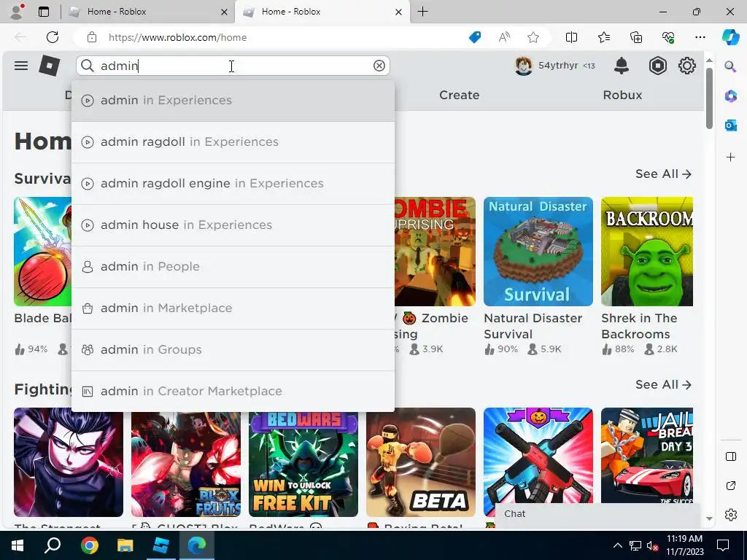Image resolution: width=747 pixels, height=560 pixels.
Task: Open split screen view
Action: coord(571,37)
